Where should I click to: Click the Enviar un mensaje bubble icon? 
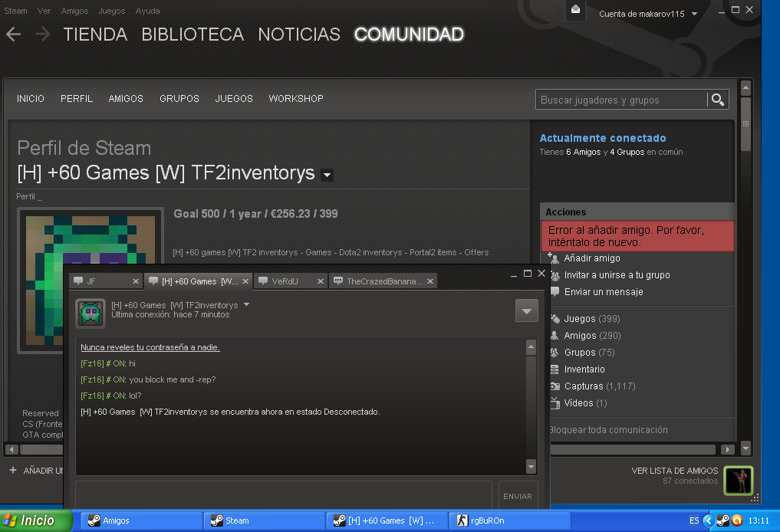(555, 291)
